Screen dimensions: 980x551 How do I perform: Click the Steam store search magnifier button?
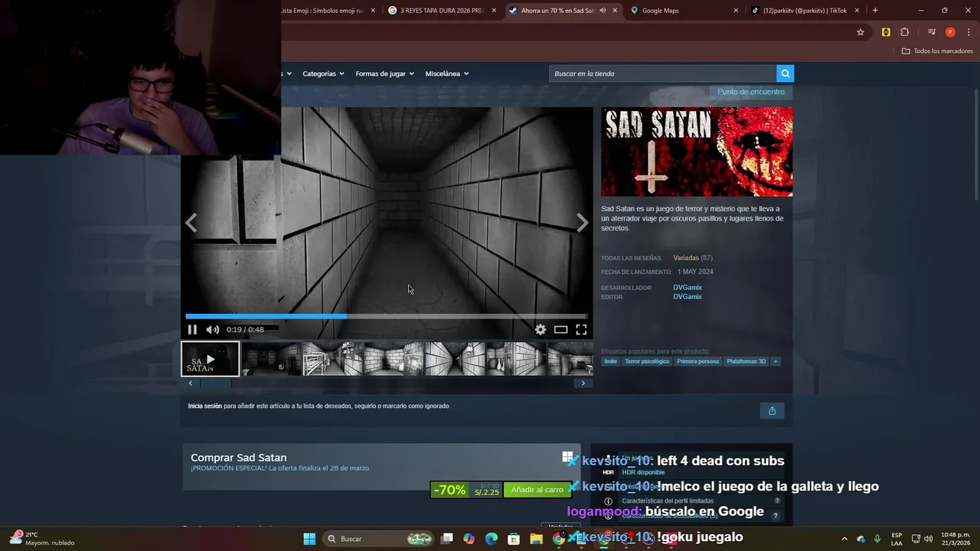click(785, 73)
